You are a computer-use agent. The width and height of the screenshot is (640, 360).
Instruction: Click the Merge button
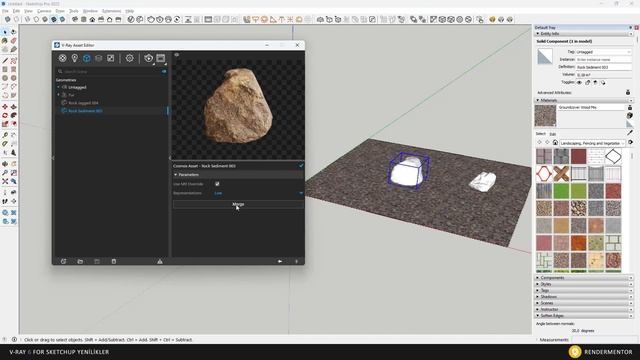[x=238, y=204]
